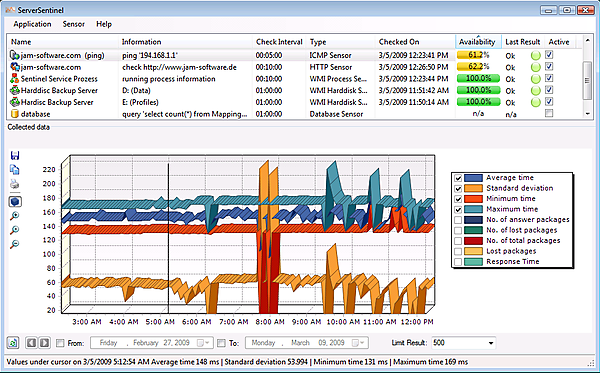Copy chart using the copy icon
600x373 pixels.
point(15,169)
